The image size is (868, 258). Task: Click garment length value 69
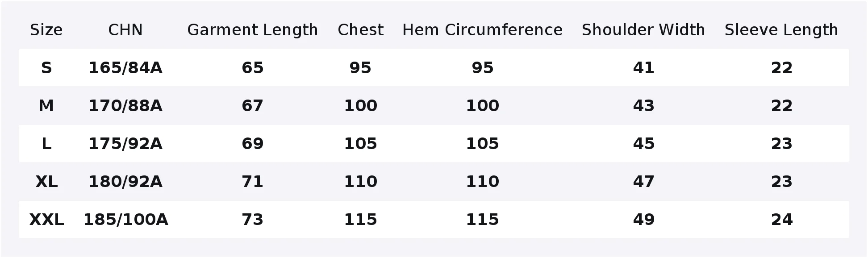[x=253, y=144]
